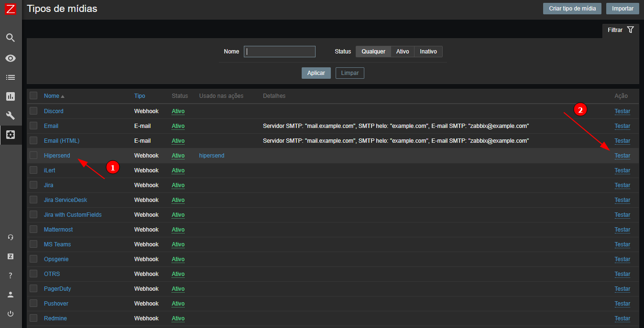Tick the checkbox for Discord row
644x328 pixels.
tap(33, 111)
